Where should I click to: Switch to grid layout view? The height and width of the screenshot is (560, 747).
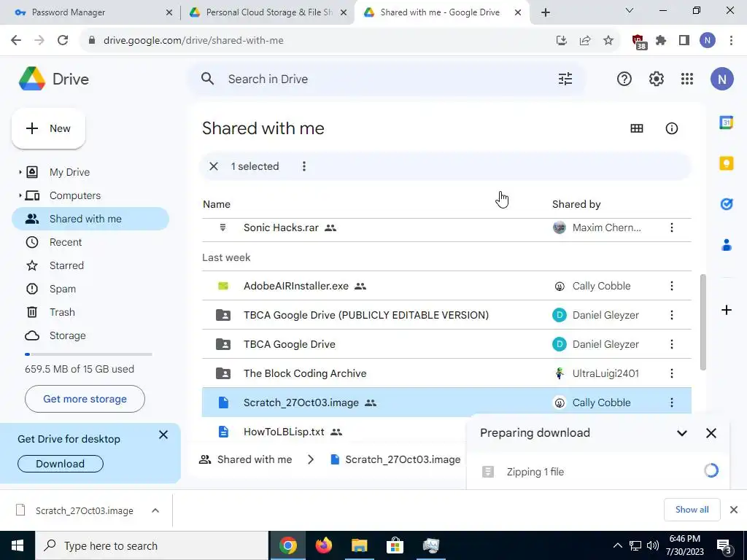tap(636, 128)
